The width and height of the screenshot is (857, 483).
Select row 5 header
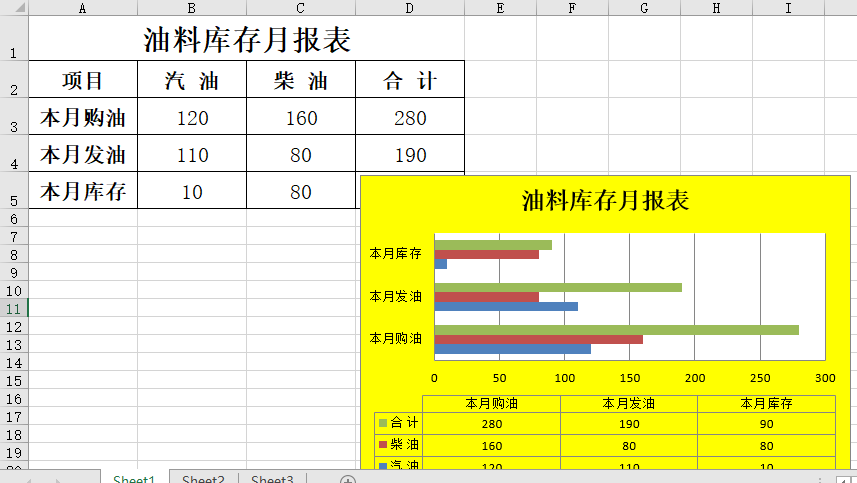pos(14,191)
